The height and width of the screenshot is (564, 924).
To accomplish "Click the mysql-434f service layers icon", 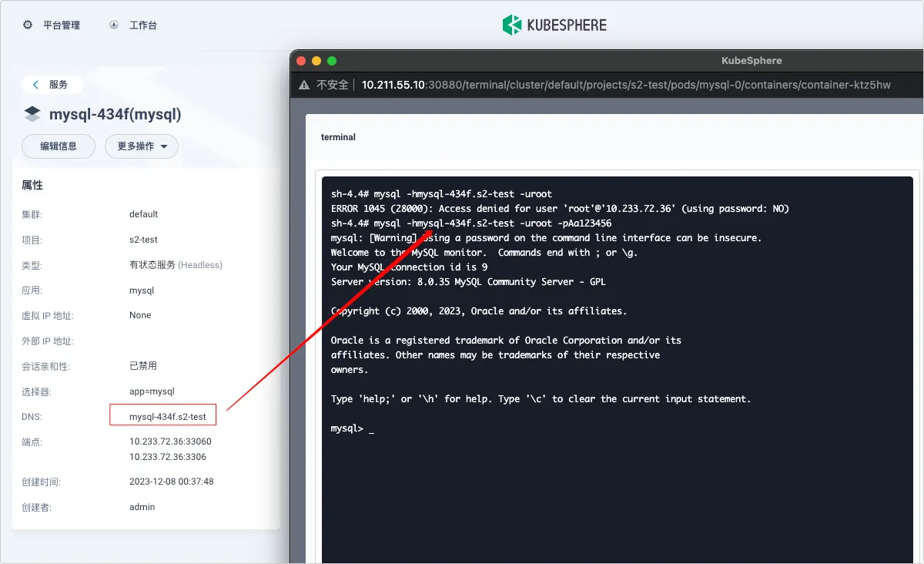I will tap(32, 115).
